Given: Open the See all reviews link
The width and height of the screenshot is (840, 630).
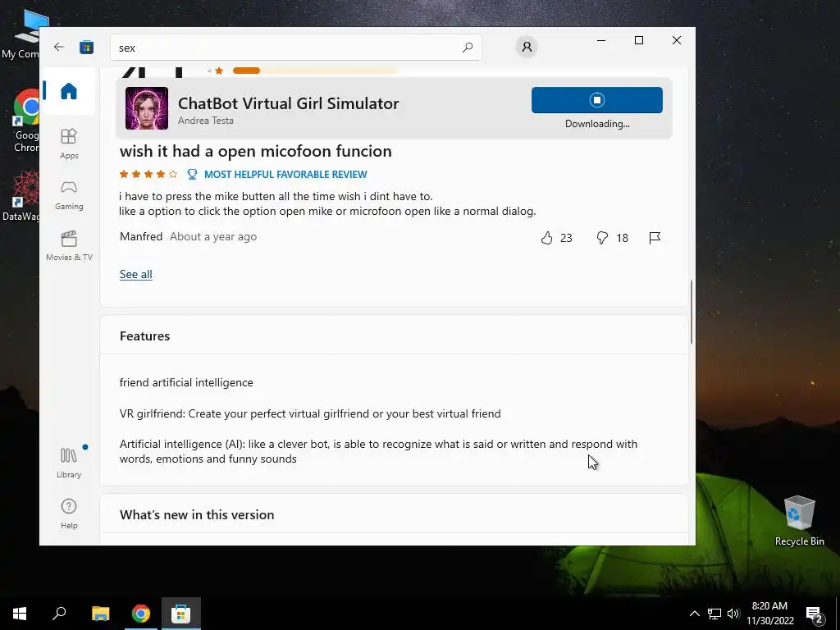Looking at the screenshot, I should pyautogui.click(x=136, y=274).
